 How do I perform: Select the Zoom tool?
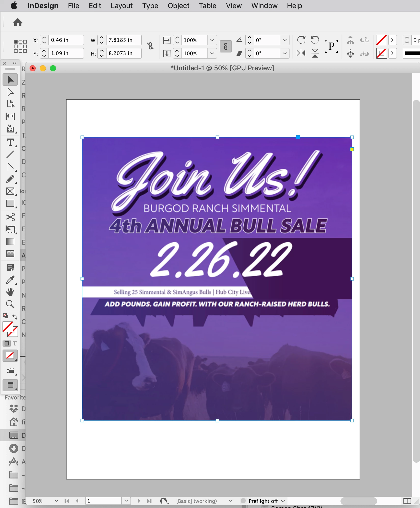pyautogui.click(x=10, y=304)
